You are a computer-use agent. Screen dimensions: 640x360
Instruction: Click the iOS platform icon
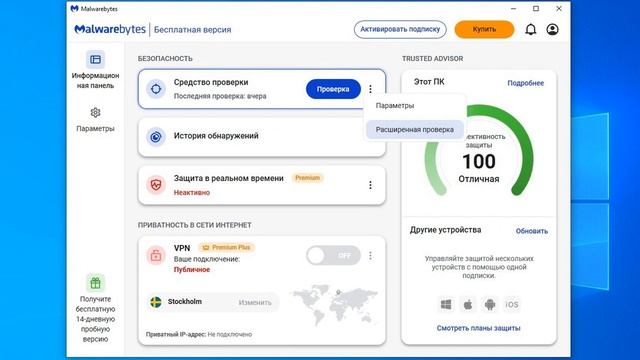pyautogui.click(x=512, y=304)
